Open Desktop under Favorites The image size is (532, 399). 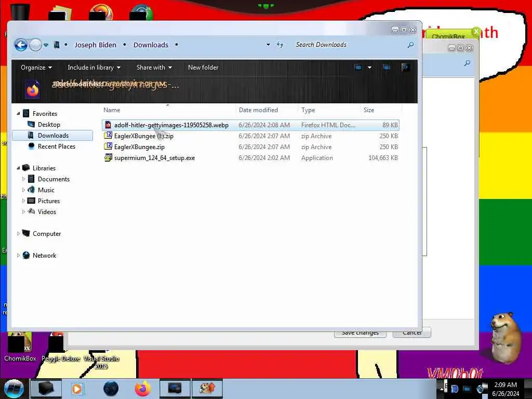tap(49, 125)
